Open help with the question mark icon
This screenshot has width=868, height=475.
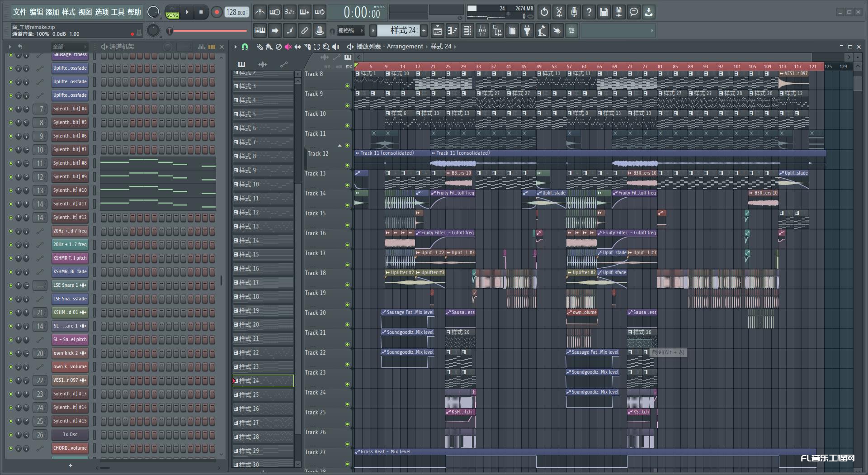tap(589, 12)
